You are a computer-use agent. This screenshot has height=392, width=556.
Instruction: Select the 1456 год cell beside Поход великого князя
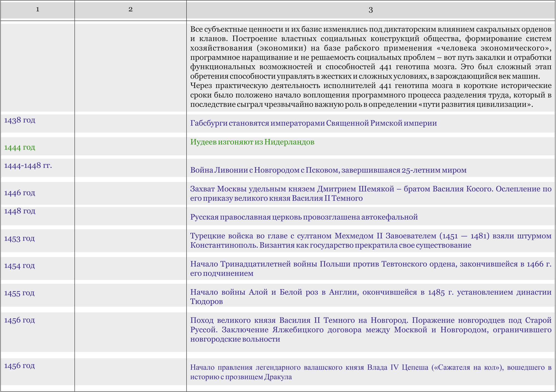(x=19, y=320)
